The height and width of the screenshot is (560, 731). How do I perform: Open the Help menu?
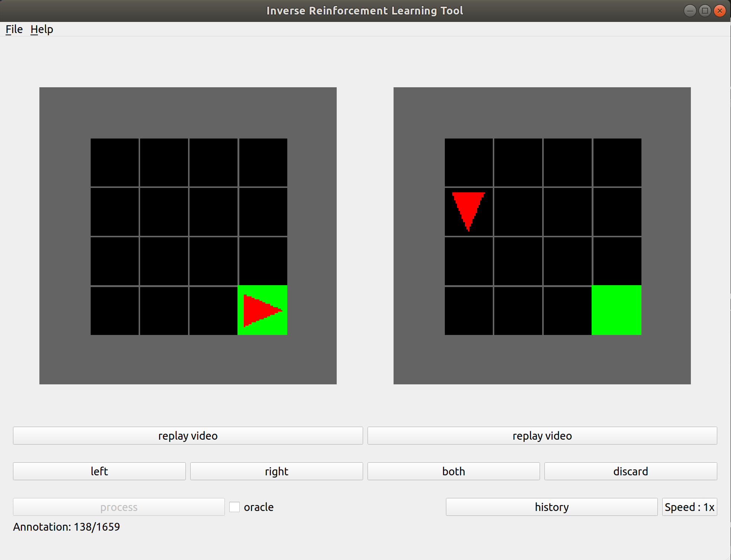coord(42,29)
